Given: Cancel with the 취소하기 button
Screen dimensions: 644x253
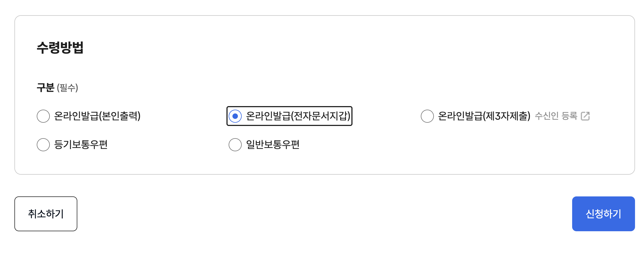Looking at the screenshot, I should pos(46,214).
